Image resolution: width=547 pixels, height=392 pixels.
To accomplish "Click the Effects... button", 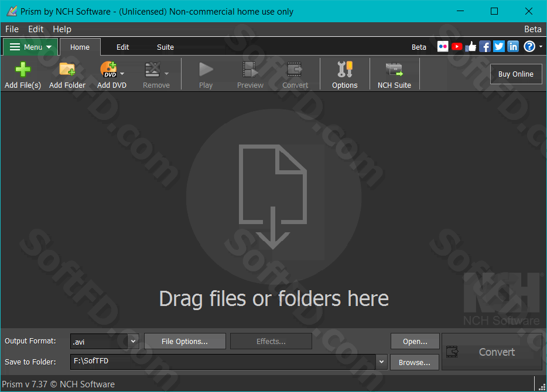I will click(x=271, y=342).
